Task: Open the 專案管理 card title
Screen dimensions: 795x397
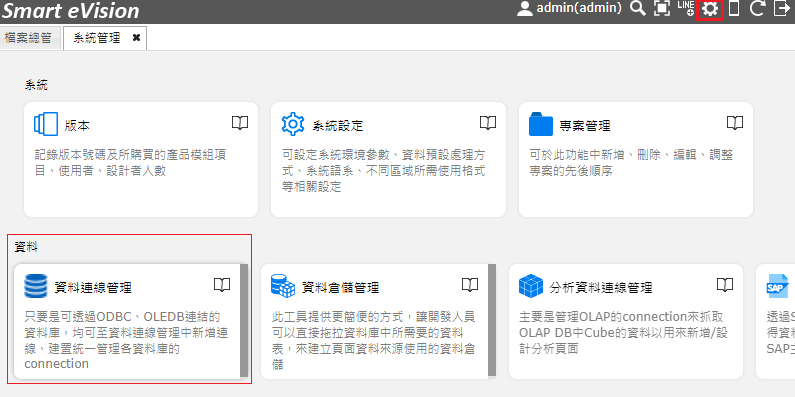Action: 585,126
